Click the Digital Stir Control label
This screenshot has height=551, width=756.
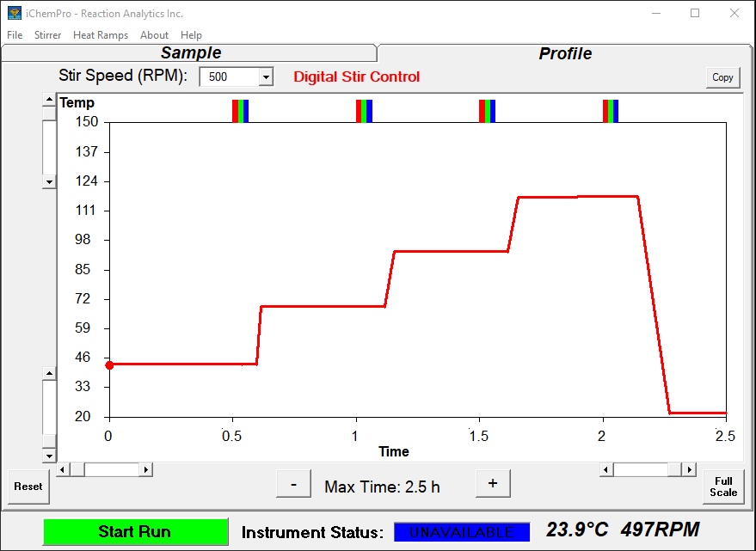(357, 77)
